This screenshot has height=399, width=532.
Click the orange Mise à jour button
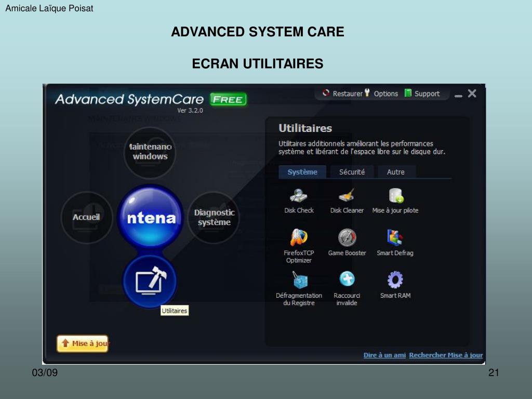(x=83, y=343)
